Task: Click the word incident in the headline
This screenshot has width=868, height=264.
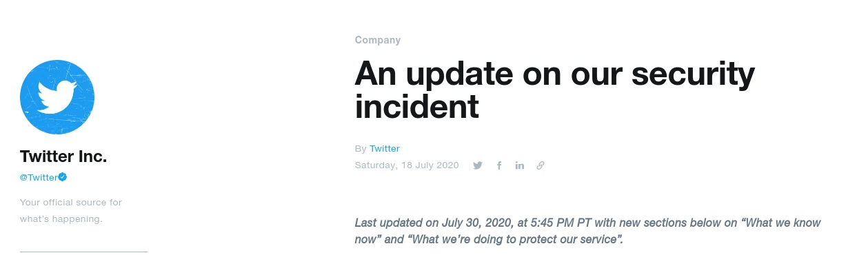Action: coord(417,107)
